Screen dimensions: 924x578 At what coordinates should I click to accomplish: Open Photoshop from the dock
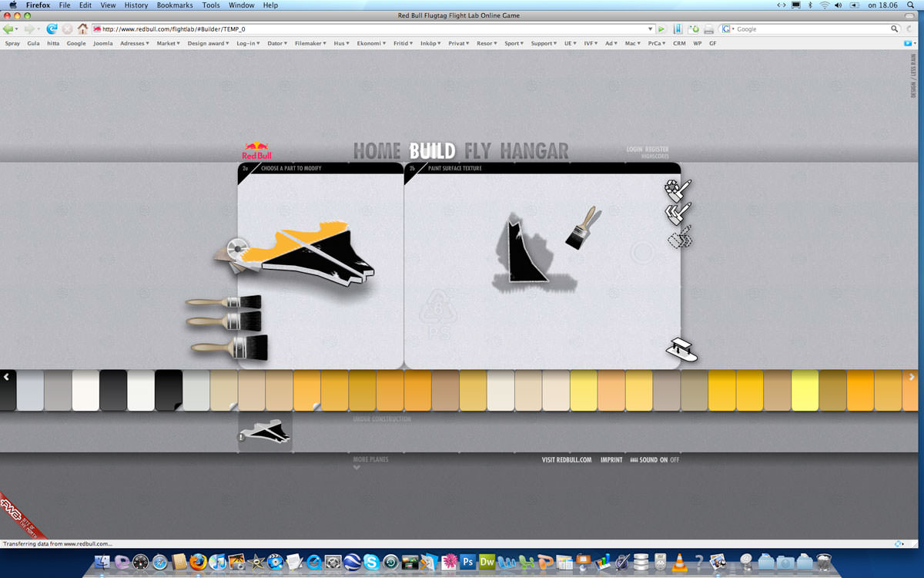(467, 562)
